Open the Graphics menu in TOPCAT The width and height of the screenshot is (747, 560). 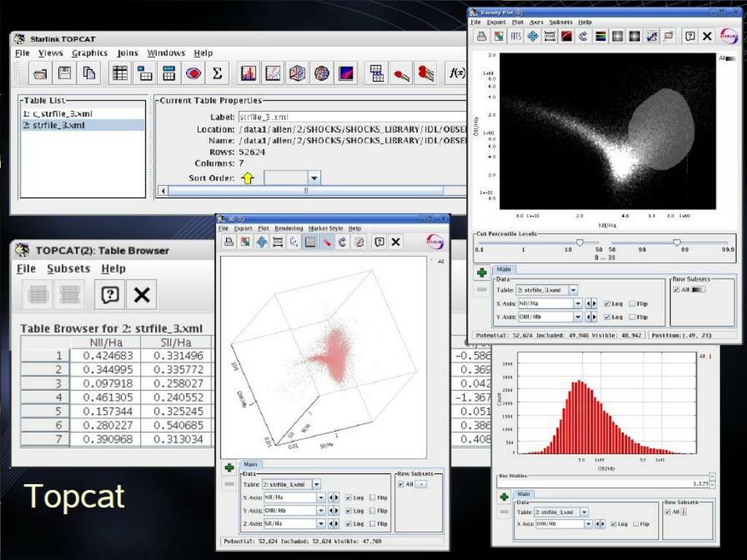tap(90, 52)
